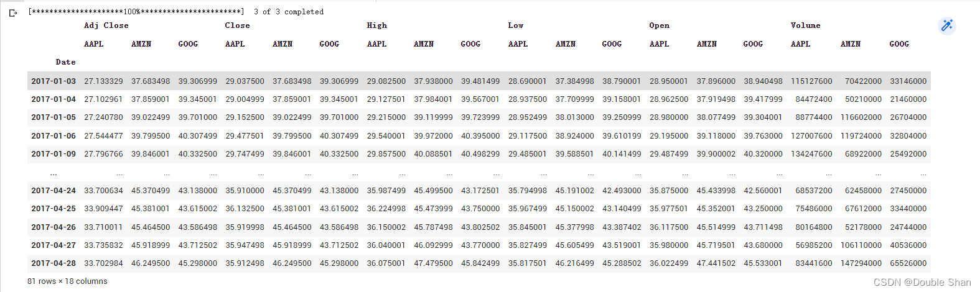Image resolution: width=980 pixels, height=292 pixels.
Task: Click AAPL subheader under Open
Action: tap(659, 44)
